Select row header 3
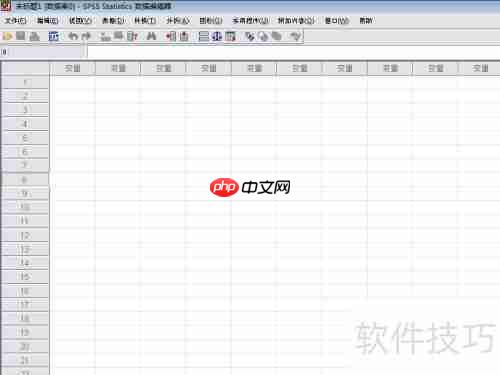Image resolution: width=500 pixels, height=375 pixels. (25, 110)
